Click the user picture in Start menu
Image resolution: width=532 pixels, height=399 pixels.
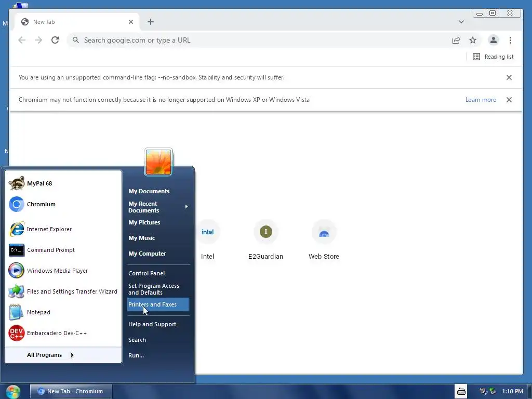[x=158, y=162]
